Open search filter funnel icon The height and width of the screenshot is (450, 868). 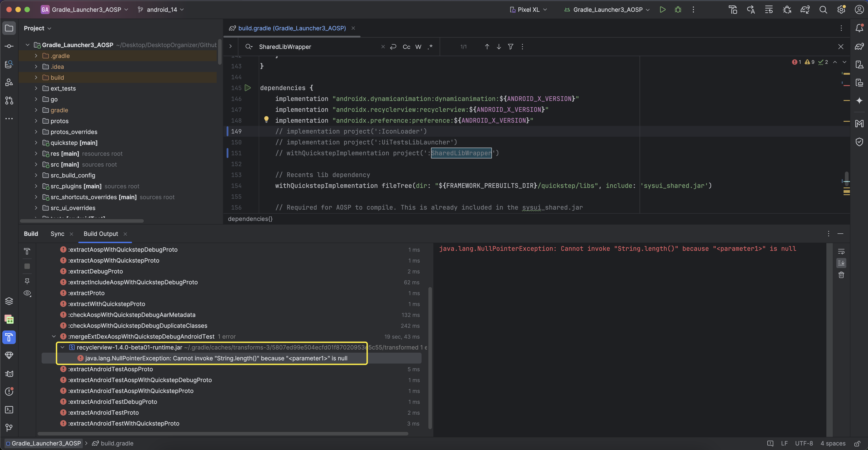510,47
